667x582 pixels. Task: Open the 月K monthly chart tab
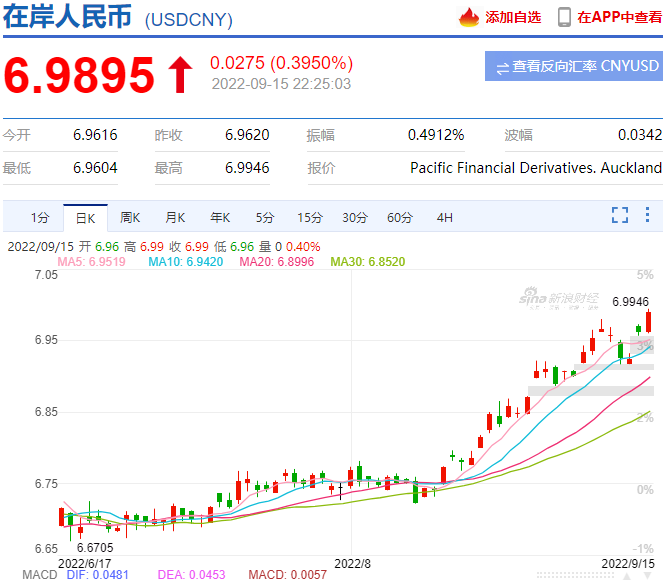175,217
